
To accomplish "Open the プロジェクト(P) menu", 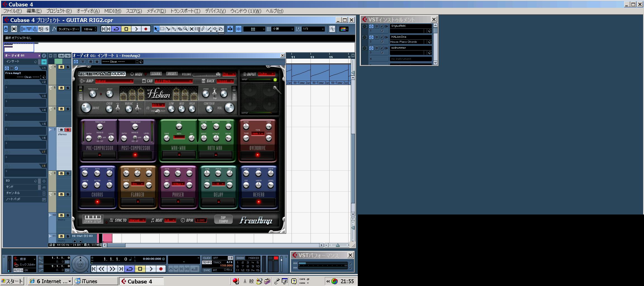I will (x=59, y=11).
